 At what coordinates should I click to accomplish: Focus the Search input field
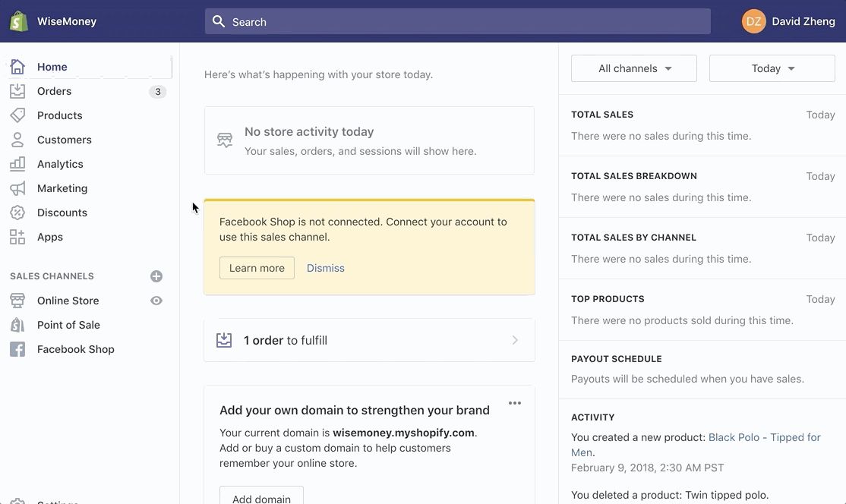click(x=457, y=21)
